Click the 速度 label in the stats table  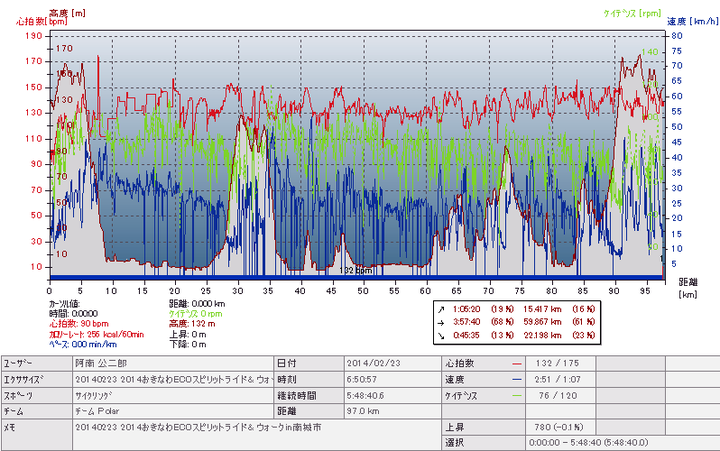[x=455, y=380]
